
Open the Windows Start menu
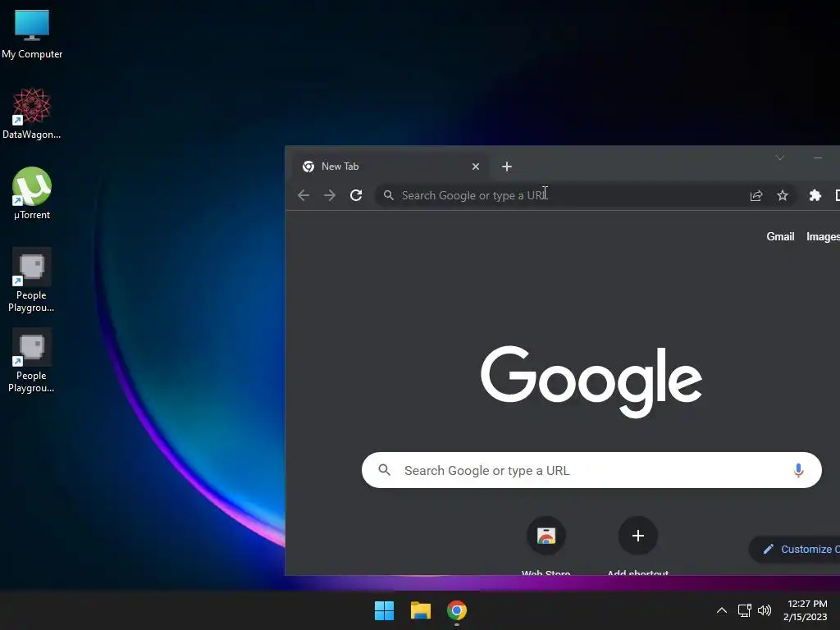384,610
